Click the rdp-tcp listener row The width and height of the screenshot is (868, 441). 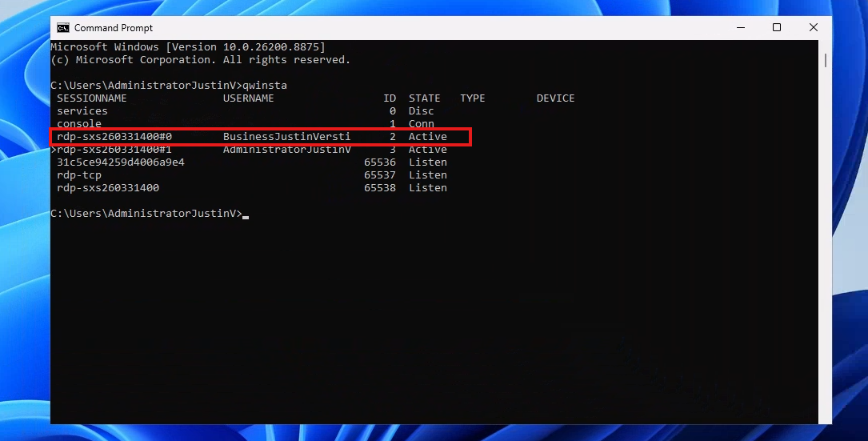pyautogui.click(x=252, y=175)
